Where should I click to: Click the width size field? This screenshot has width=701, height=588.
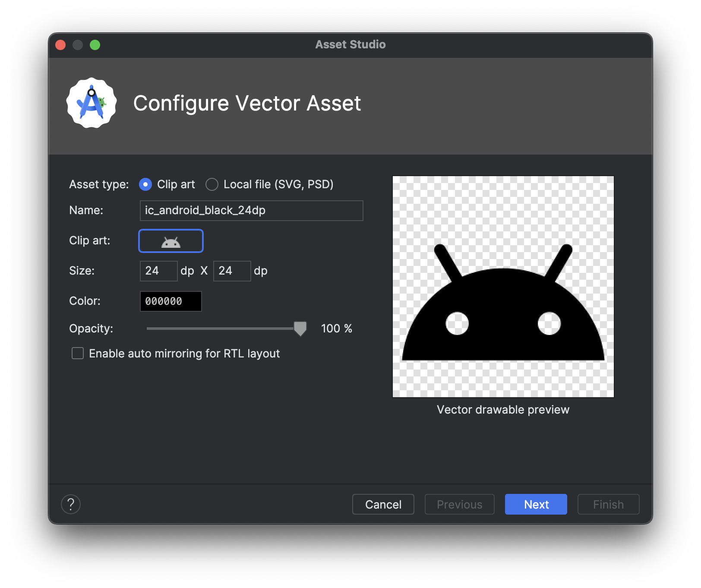[159, 271]
